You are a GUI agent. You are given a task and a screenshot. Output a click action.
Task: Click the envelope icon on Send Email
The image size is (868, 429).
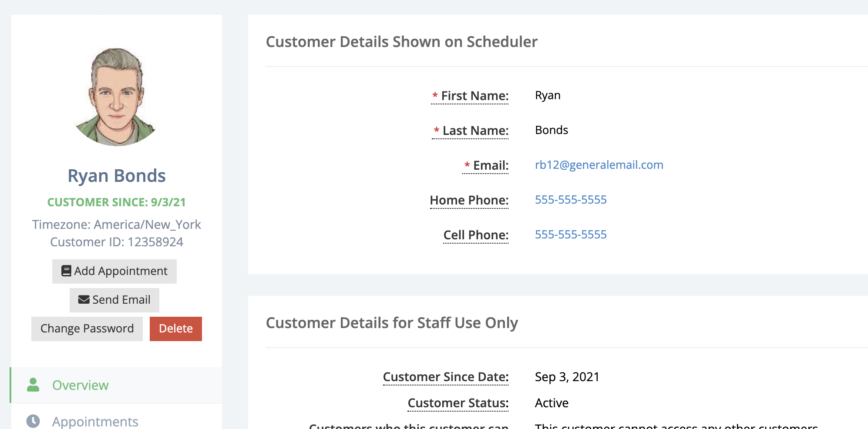click(84, 300)
